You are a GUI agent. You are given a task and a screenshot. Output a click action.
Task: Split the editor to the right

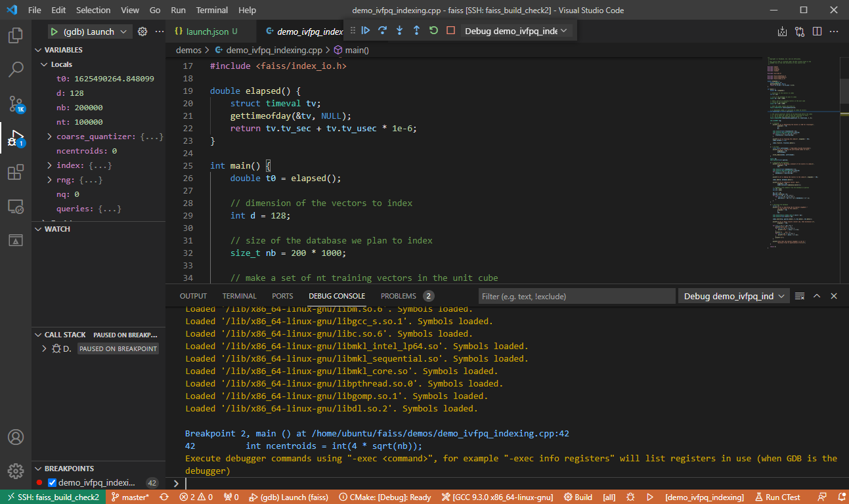(x=817, y=31)
